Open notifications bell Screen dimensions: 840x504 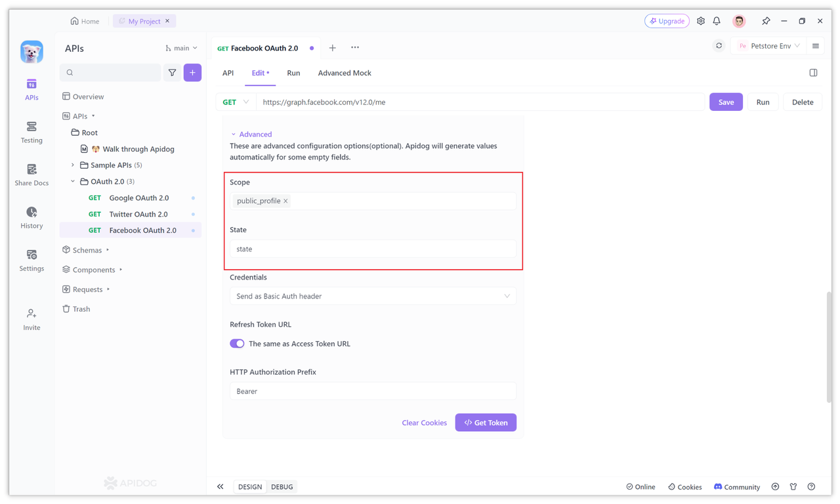click(x=717, y=21)
